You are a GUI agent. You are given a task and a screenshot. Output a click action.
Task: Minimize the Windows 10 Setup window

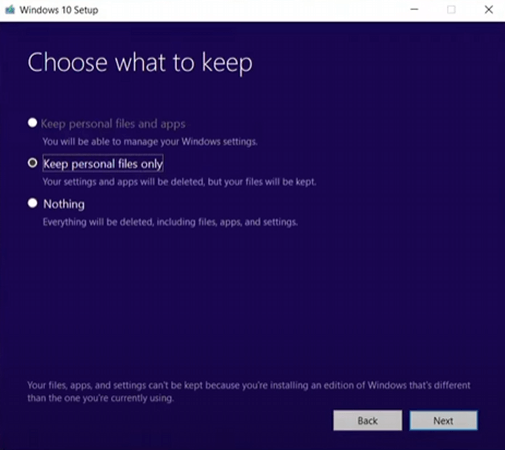point(414,10)
